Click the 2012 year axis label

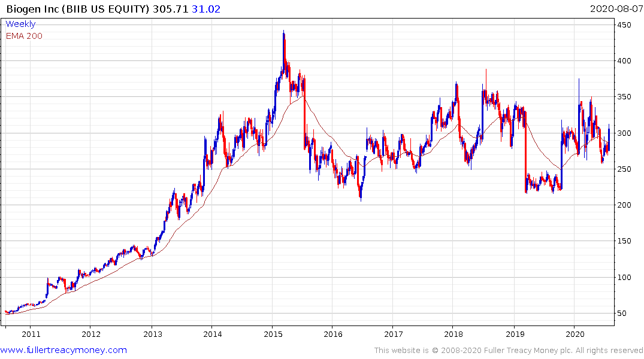click(x=91, y=334)
